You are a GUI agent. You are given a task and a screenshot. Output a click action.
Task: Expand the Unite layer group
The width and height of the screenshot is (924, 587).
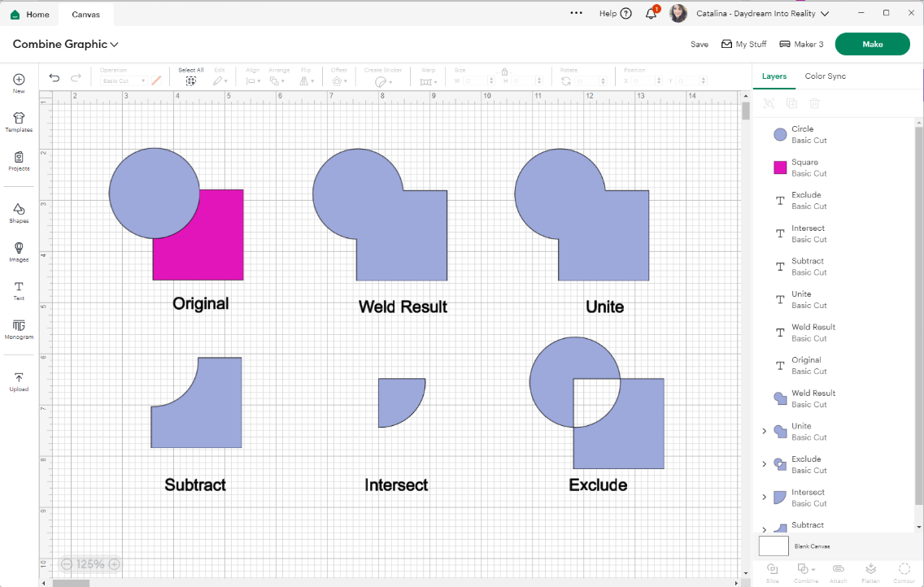[765, 431]
